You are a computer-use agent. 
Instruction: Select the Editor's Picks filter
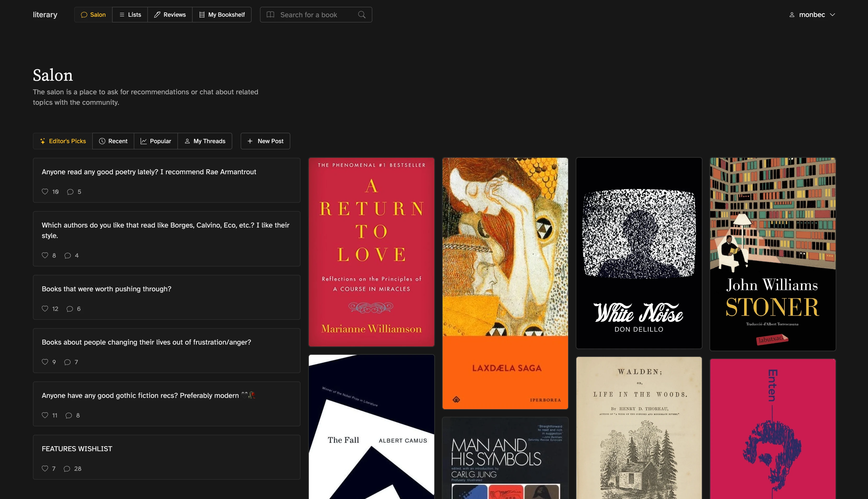pyautogui.click(x=63, y=141)
